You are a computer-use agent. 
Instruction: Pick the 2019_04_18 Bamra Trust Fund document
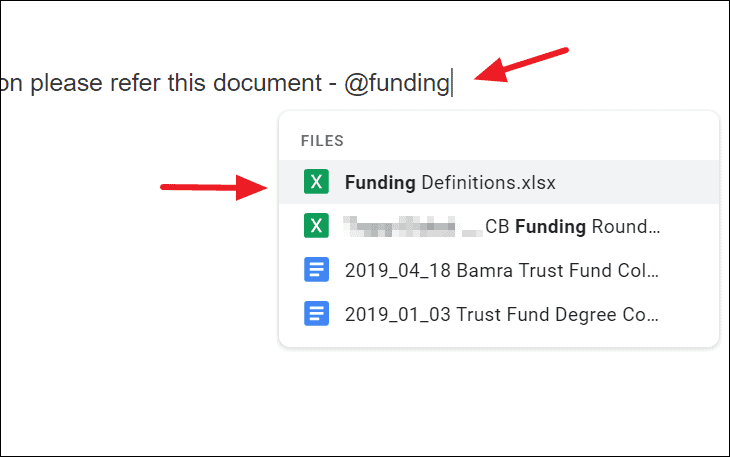(x=499, y=270)
